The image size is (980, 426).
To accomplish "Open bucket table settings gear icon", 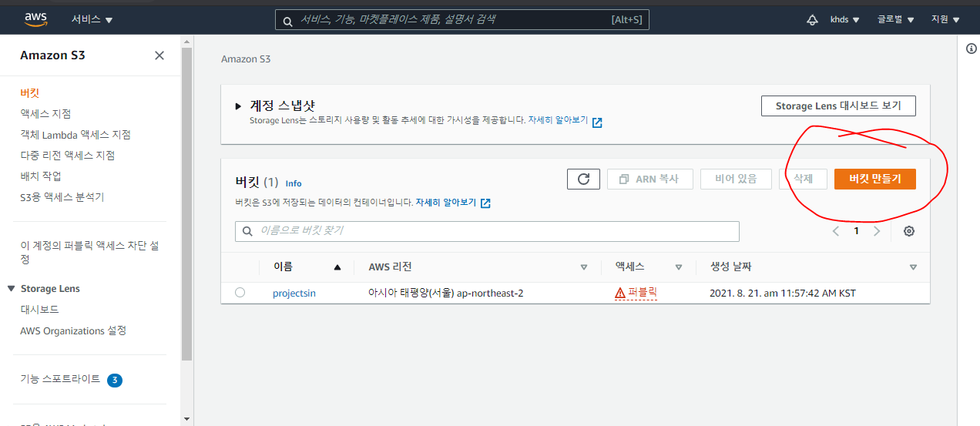I will pos(909,231).
